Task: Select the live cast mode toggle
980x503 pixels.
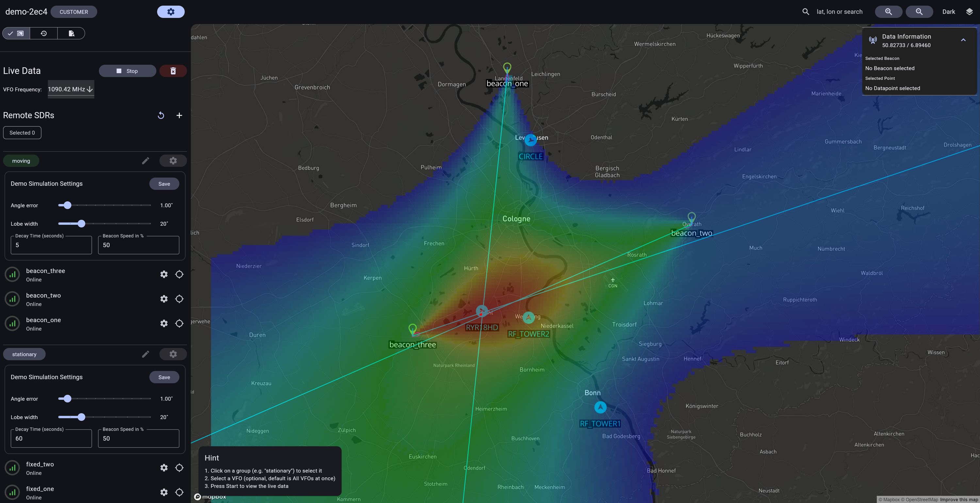Action: coord(16,33)
